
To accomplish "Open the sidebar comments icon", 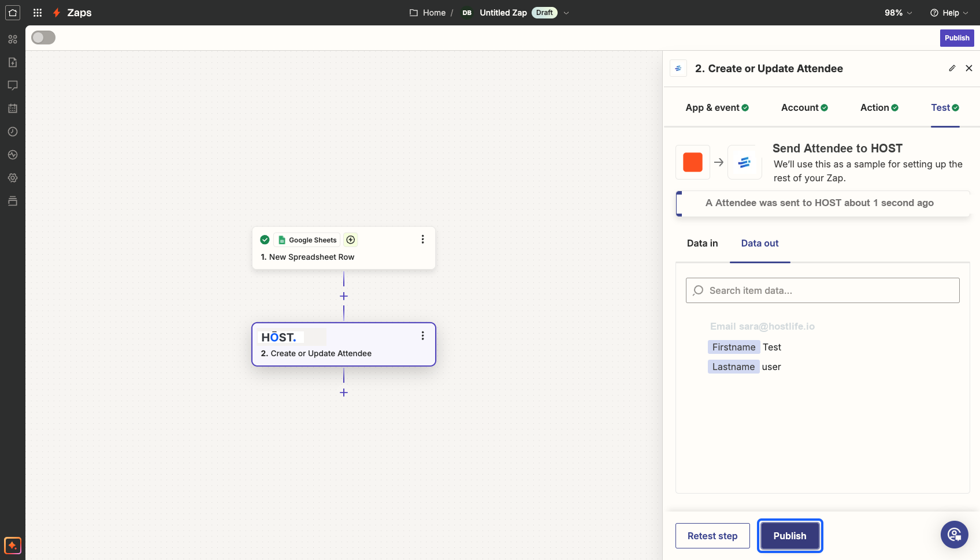I will pyautogui.click(x=13, y=85).
